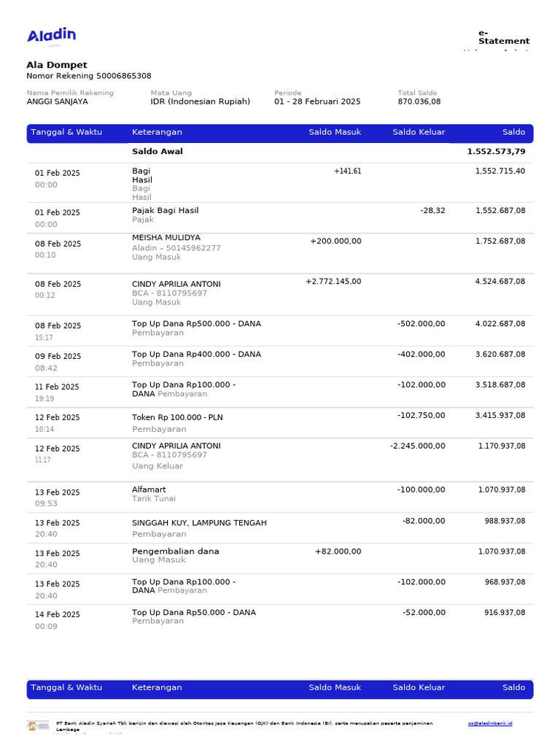
Task: Click Top Up Dana Rp400.000 - DANA
Action: (x=196, y=355)
